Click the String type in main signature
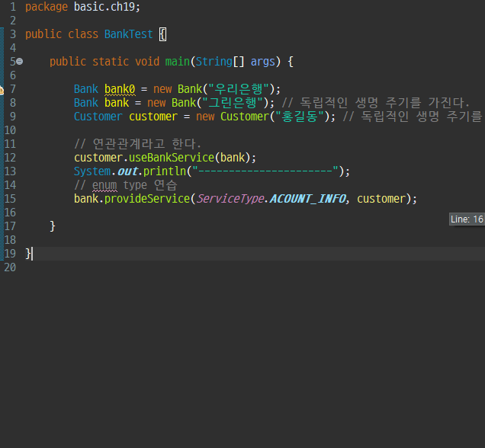The image size is (485, 448). pyautogui.click(x=214, y=62)
